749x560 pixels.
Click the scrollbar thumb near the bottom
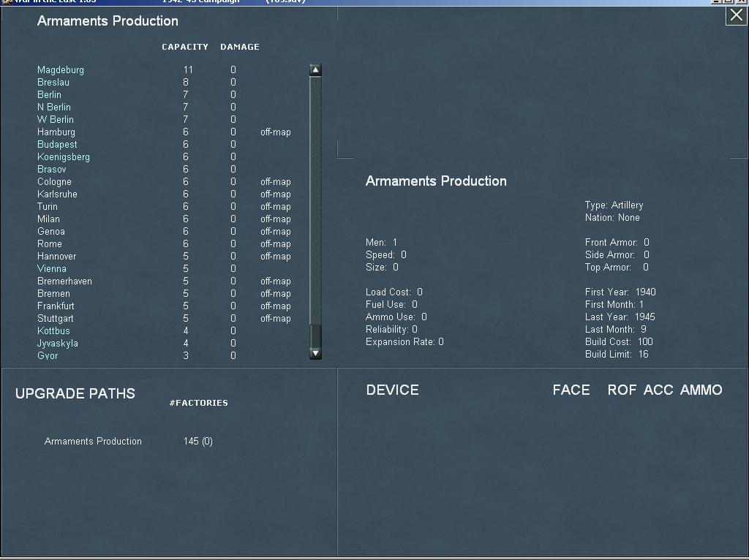[x=315, y=336]
